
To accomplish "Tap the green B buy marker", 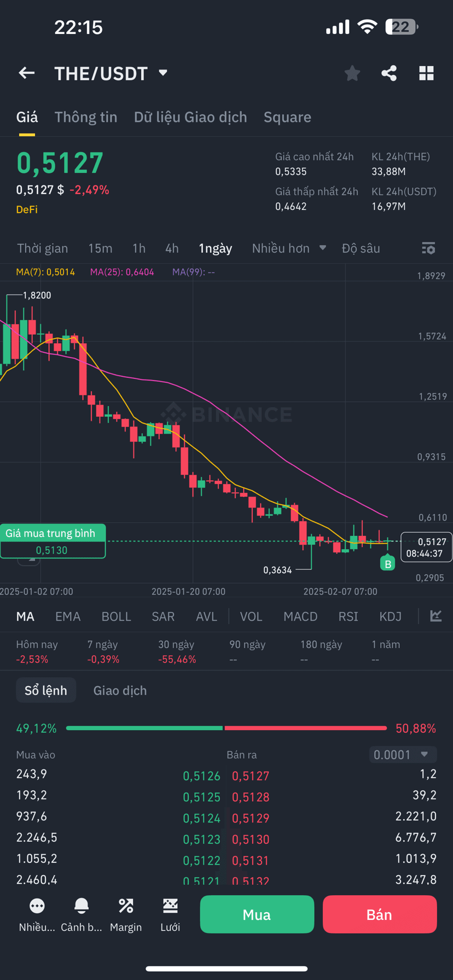I will 387,563.
